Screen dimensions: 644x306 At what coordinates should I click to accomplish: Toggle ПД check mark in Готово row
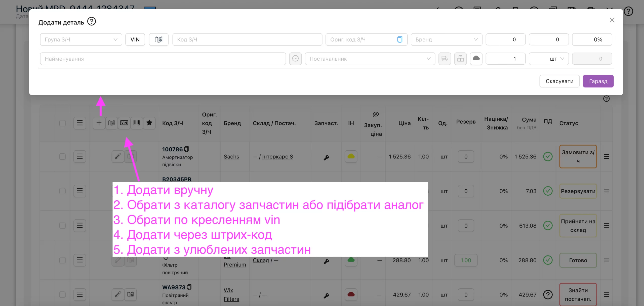(x=548, y=260)
